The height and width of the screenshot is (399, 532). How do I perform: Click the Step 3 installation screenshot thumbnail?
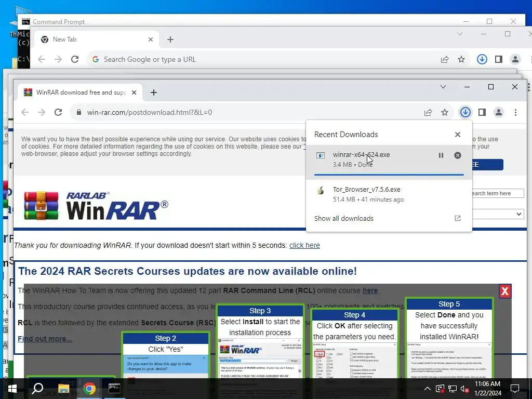point(260,358)
